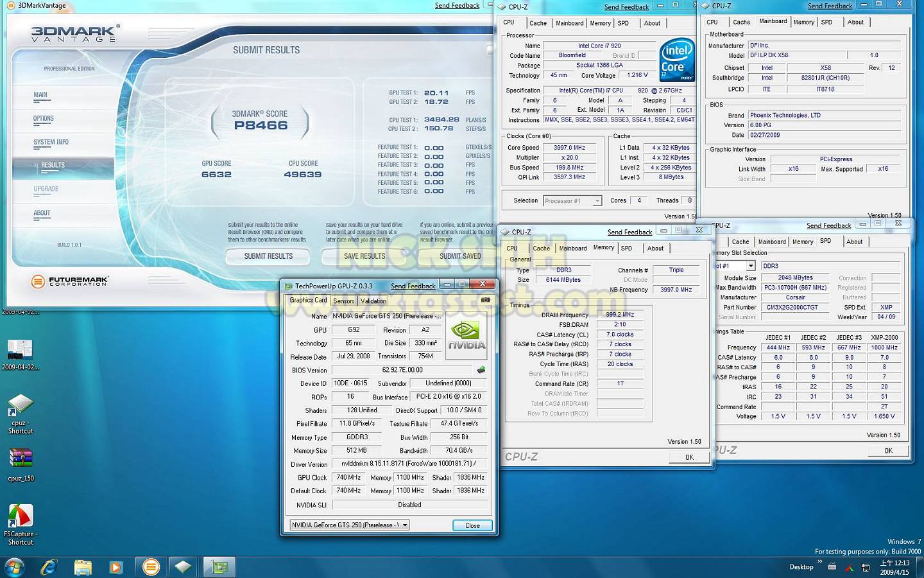Launch Internet Explorer from the taskbar

(x=49, y=567)
